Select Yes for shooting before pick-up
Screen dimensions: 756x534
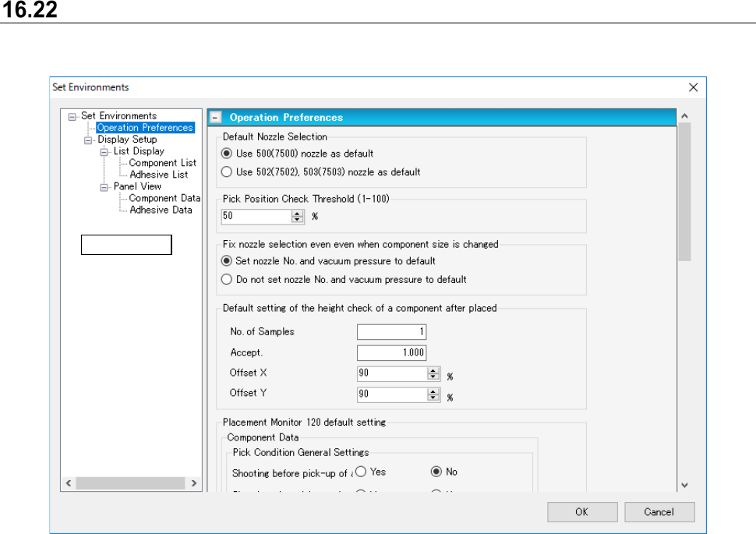(x=361, y=472)
